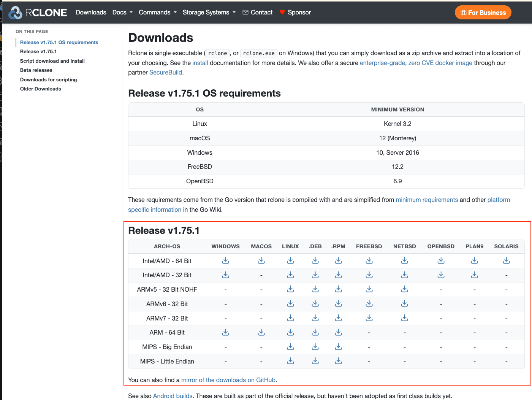Viewport: 532px width, 400px height.
Task: Open the Commands dropdown menu
Action: pos(158,13)
